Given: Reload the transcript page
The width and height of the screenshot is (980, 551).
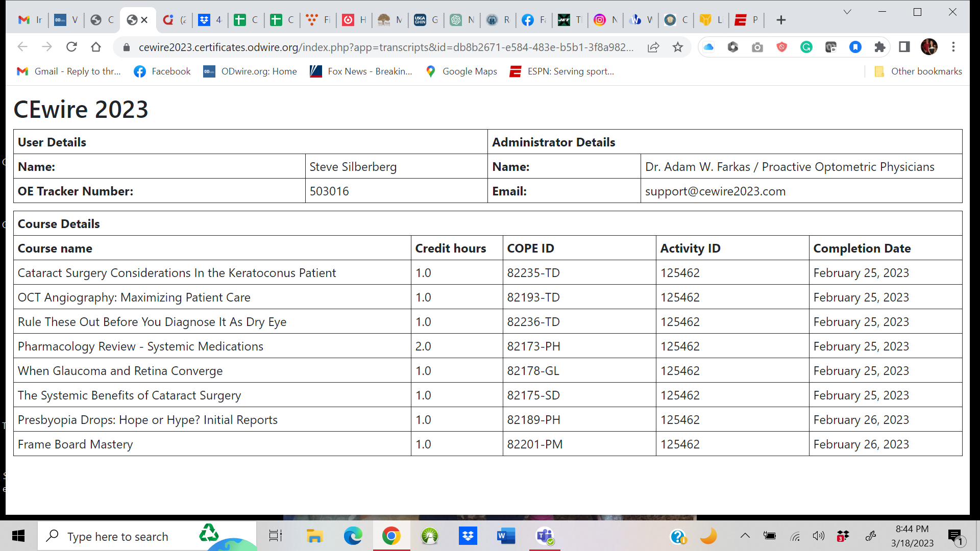Looking at the screenshot, I should coord(71,47).
